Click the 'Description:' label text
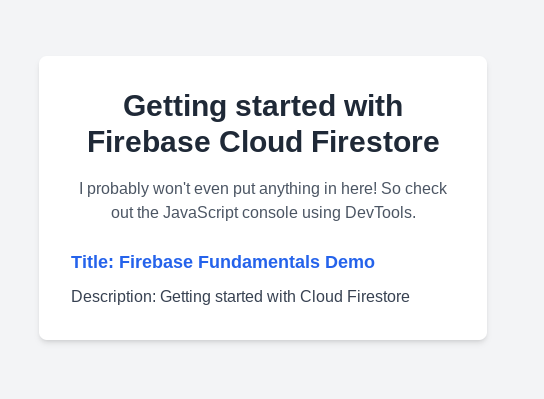 (x=114, y=297)
